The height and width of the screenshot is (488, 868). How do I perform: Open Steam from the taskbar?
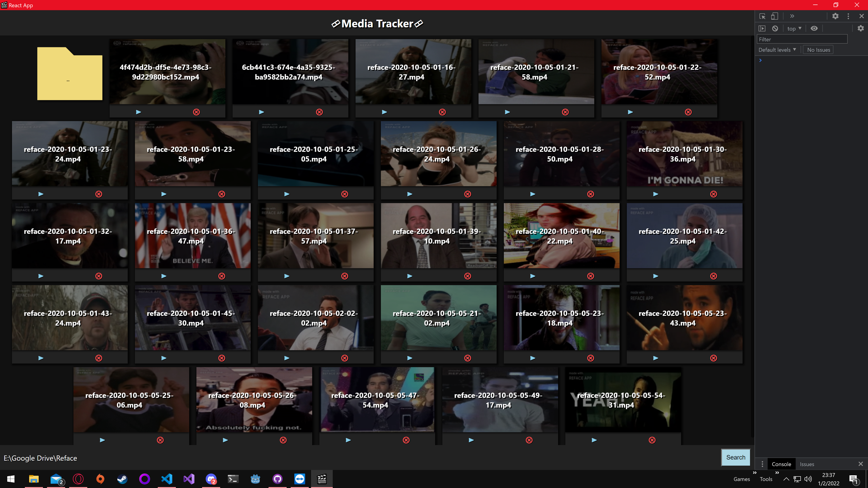tap(122, 479)
